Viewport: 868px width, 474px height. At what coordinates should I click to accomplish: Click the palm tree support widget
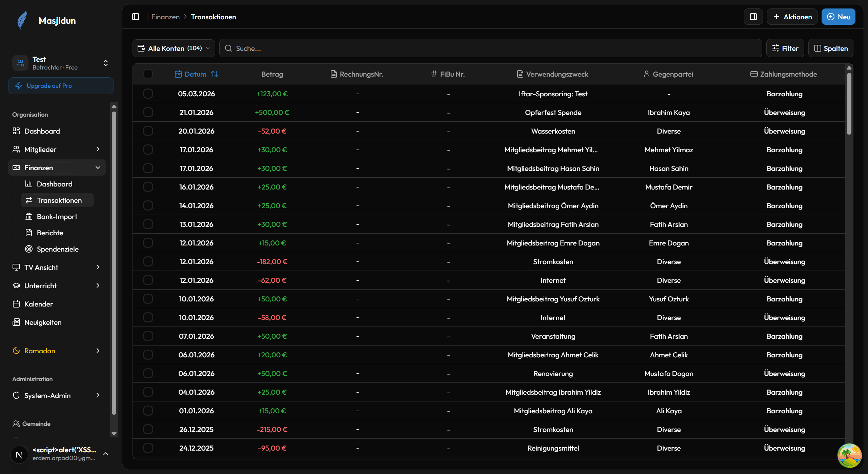[850, 455]
